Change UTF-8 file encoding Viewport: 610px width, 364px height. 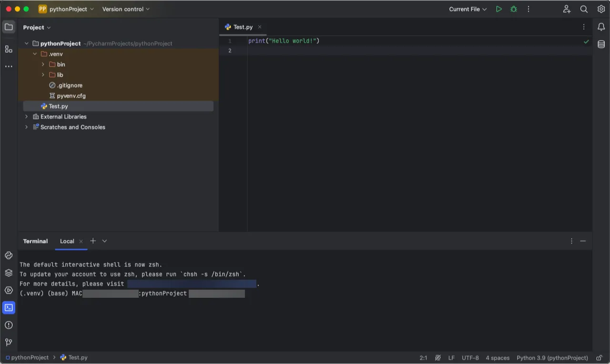point(470,358)
